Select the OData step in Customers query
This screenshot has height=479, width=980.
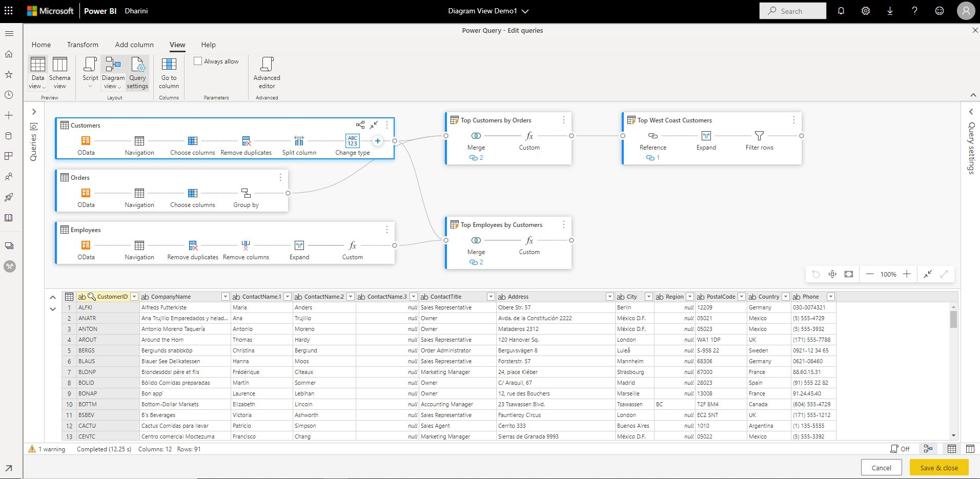[x=86, y=145]
